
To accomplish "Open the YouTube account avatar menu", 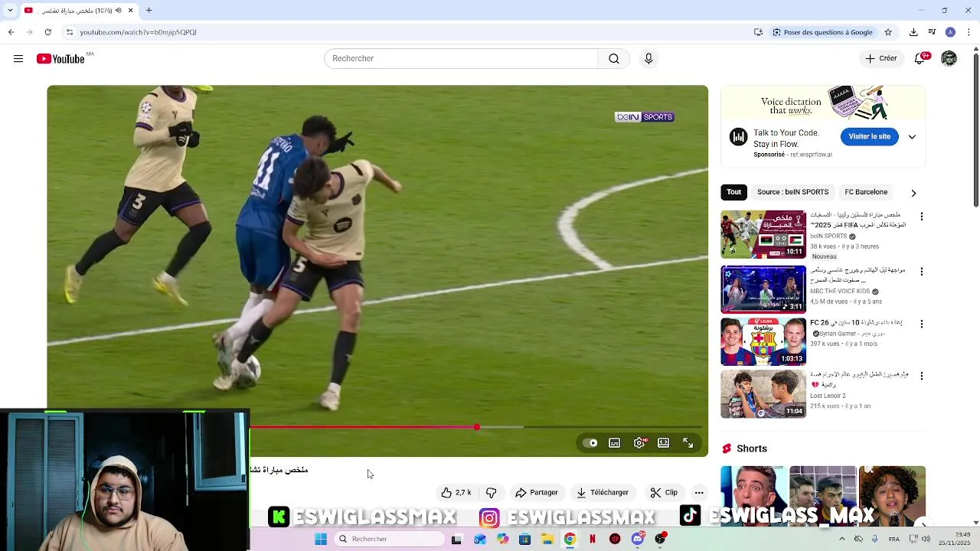I will [949, 59].
